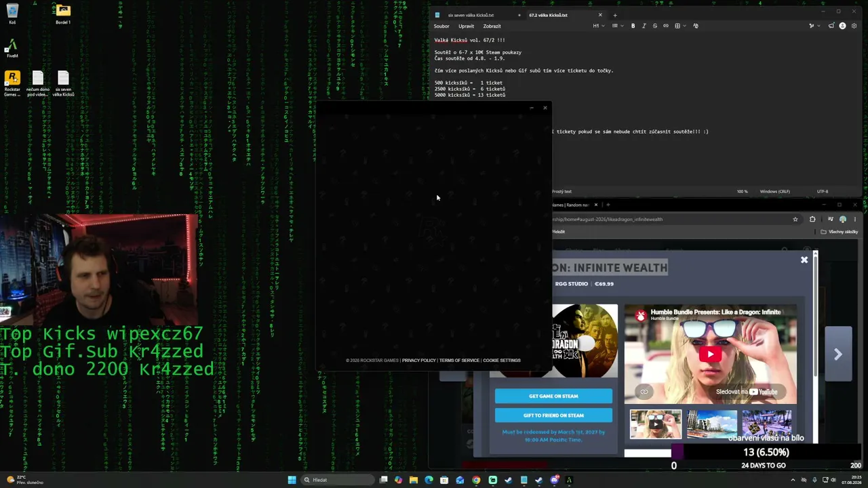
Task: Clear formatting with Notepad toolbar icon
Action: (696, 26)
